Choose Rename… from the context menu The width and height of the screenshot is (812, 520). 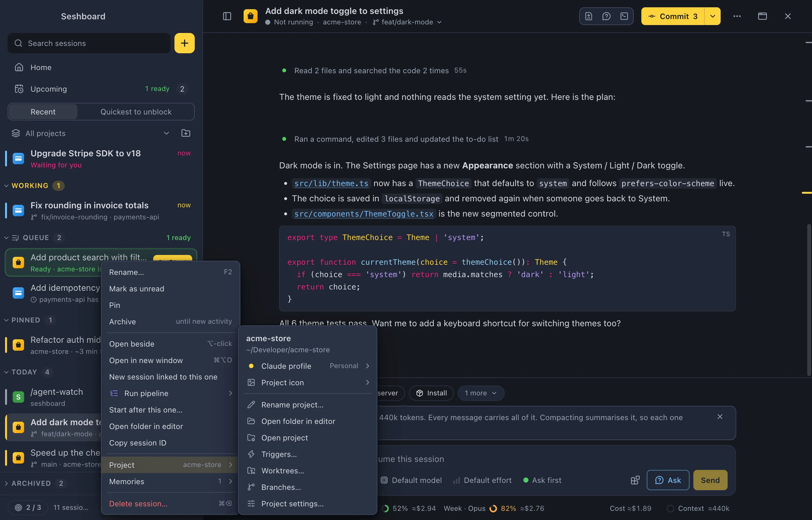(170, 272)
